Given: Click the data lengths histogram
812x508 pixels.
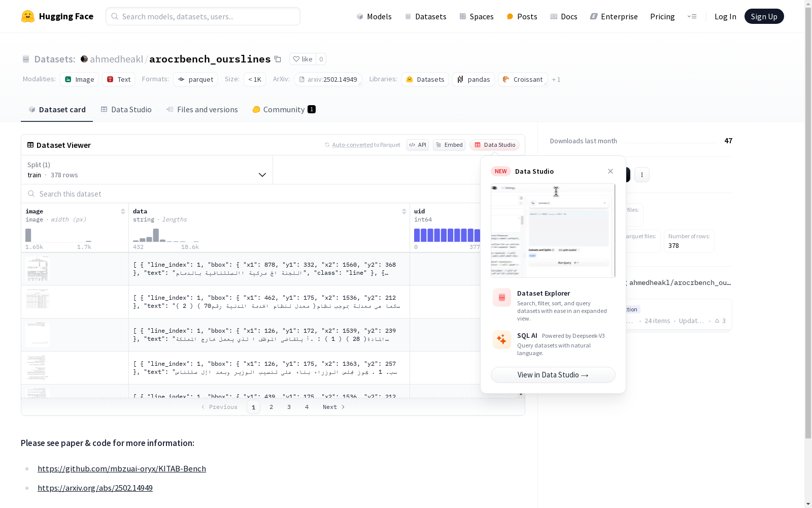Looking at the screenshot, I should coord(166,235).
